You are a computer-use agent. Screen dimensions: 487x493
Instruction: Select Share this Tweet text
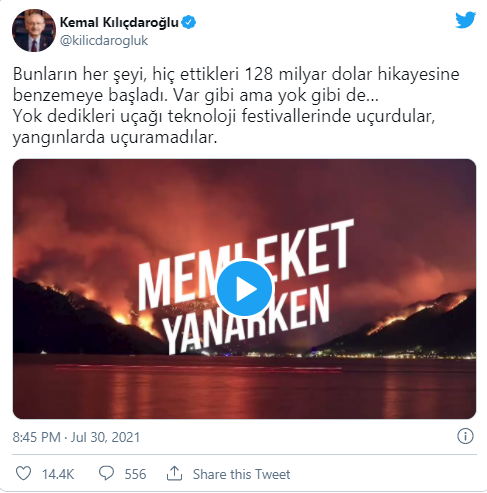pyautogui.click(x=241, y=474)
